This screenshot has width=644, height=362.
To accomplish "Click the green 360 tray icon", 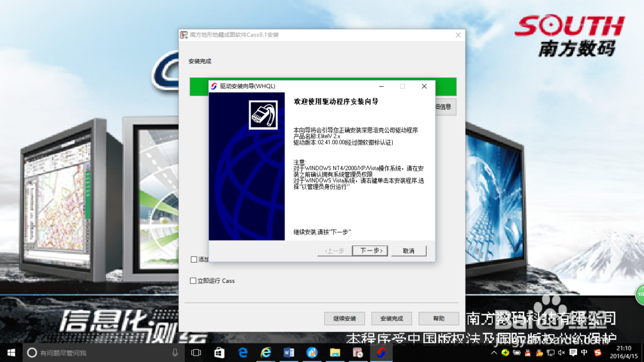I will [x=505, y=352].
